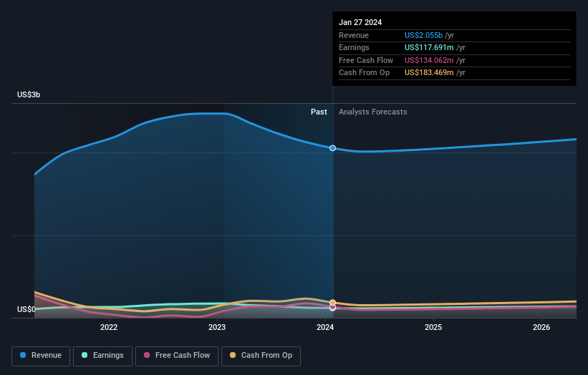Click the US$3b y-axis label
The image size is (588, 375).
point(29,94)
